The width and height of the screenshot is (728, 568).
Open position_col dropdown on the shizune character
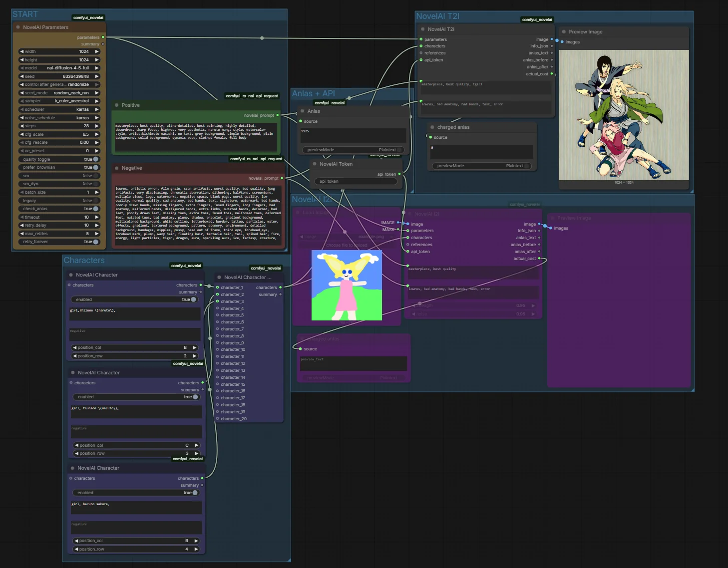coord(135,347)
